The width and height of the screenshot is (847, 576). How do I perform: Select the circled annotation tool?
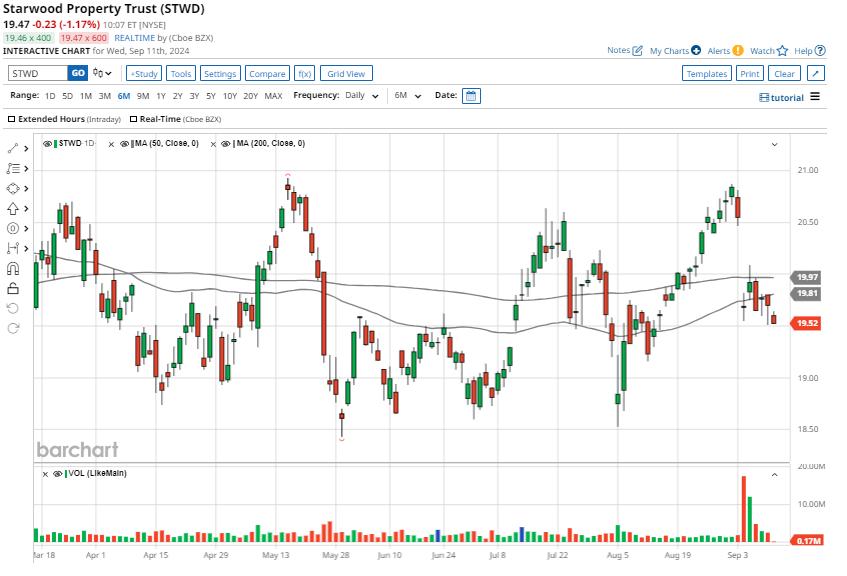pyautogui.click(x=13, y=229)
